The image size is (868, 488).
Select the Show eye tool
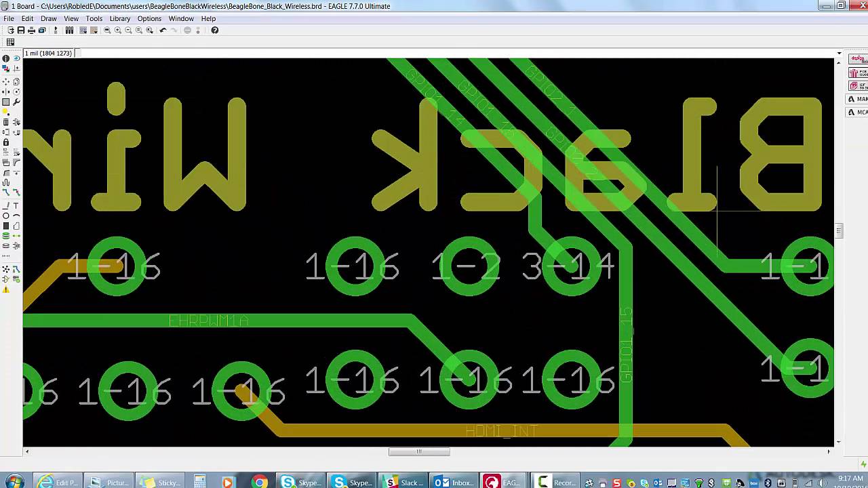(x=16, y=58)
